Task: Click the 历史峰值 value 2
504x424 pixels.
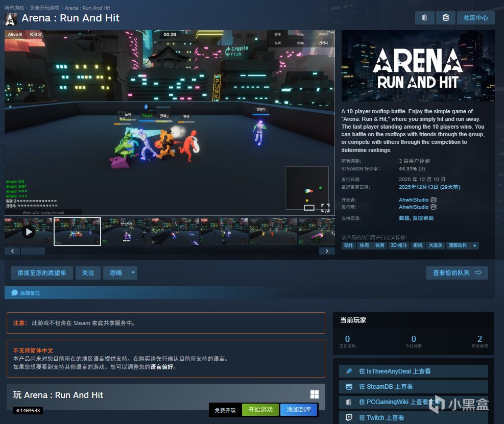Action: pyautogui.click(x=479, y=339)
